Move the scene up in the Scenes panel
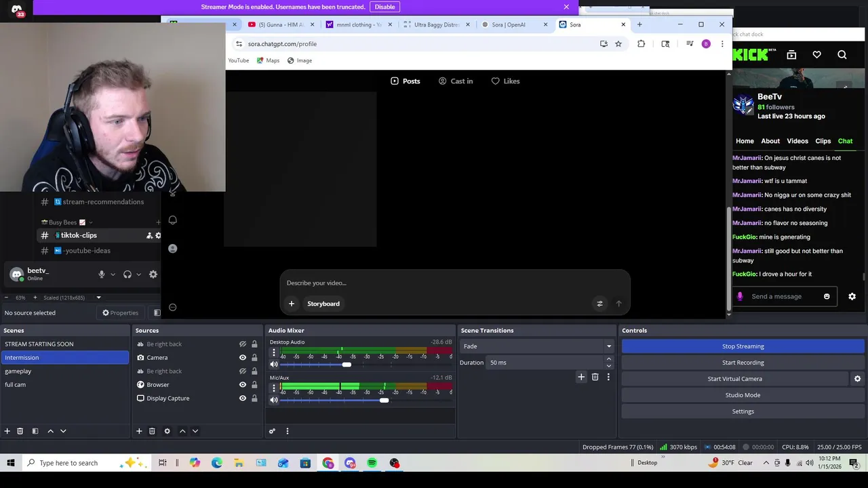Image resolution: width=868 pixels, height=488 pixels. tap(50, 431)
